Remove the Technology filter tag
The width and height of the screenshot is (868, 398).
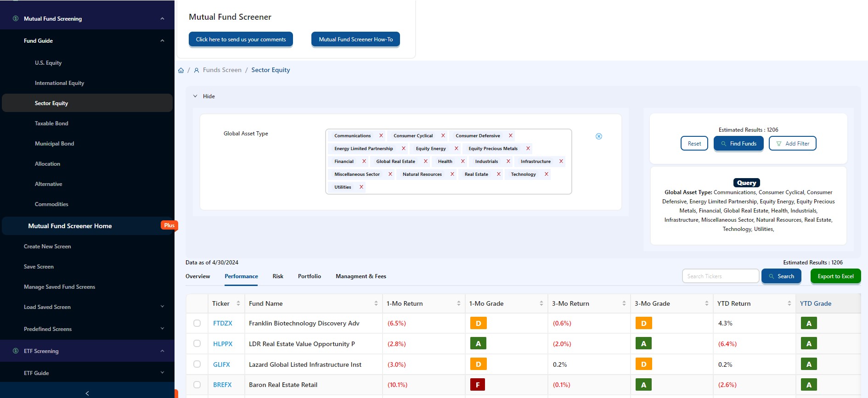click(x=546, y=174)
